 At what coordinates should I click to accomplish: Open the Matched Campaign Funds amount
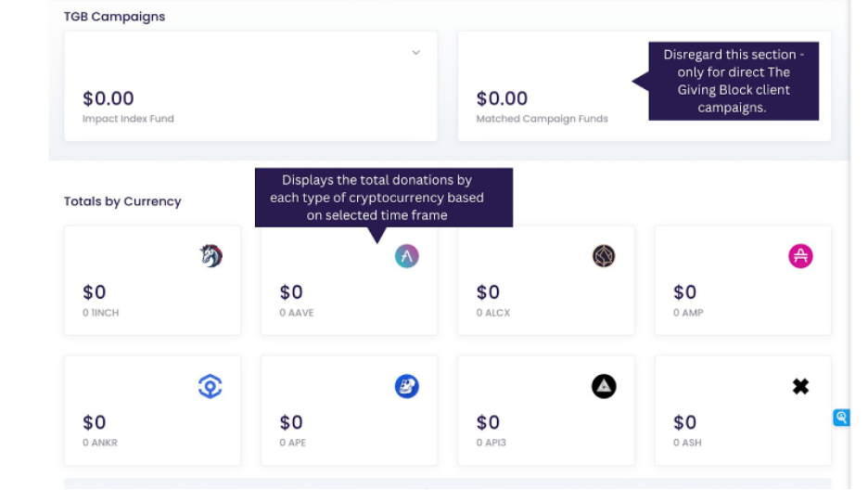[x=502, y=98]
